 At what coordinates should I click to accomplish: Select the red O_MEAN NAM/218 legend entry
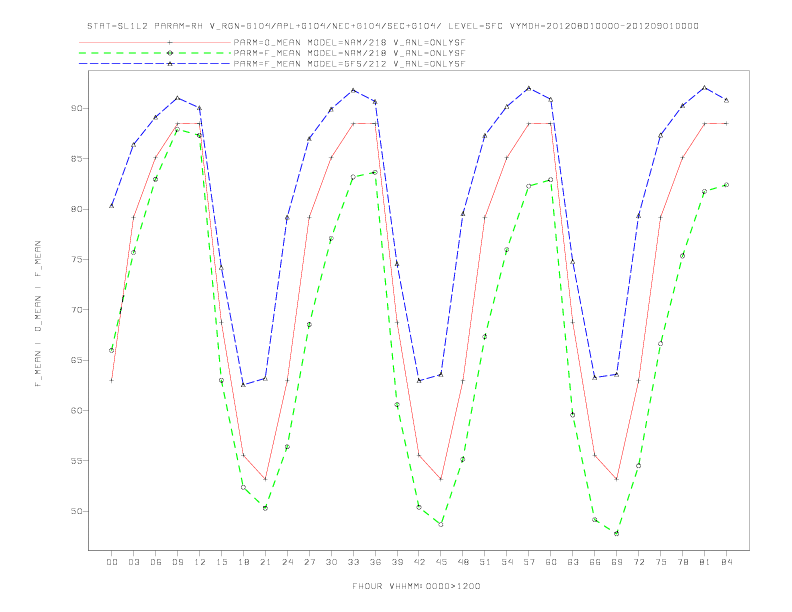point(272,42)
